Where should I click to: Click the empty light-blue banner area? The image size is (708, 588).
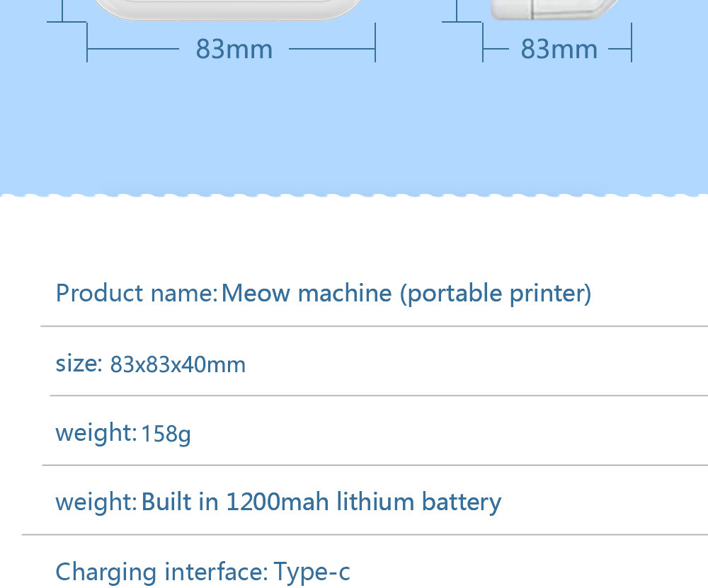pyautogui.click(x=354, y=127)
